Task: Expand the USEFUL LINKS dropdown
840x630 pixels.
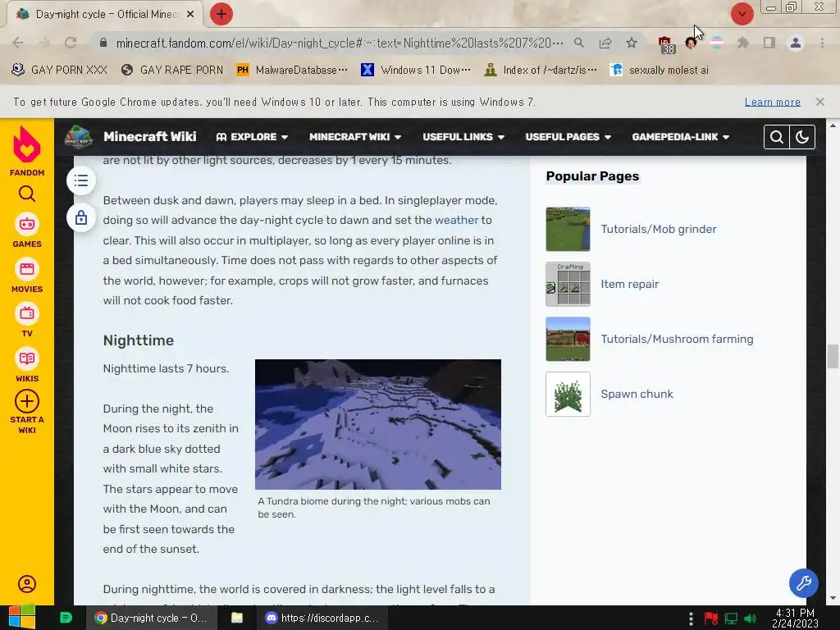Action: click(463, 137)
